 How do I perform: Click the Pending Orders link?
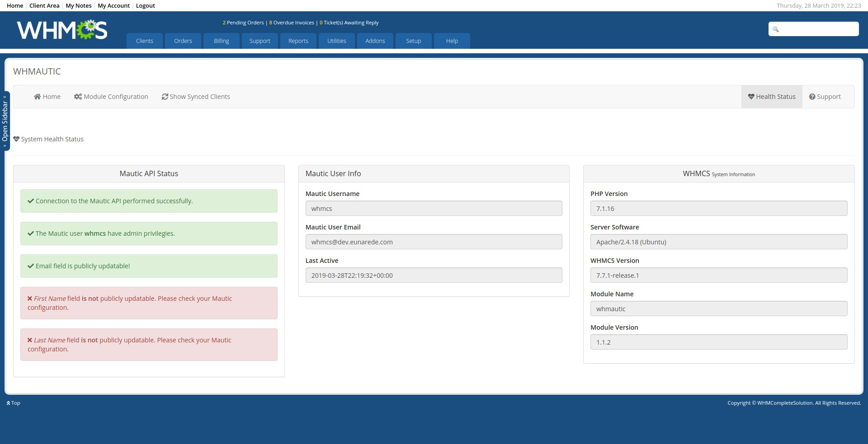(x=245, y=23)
